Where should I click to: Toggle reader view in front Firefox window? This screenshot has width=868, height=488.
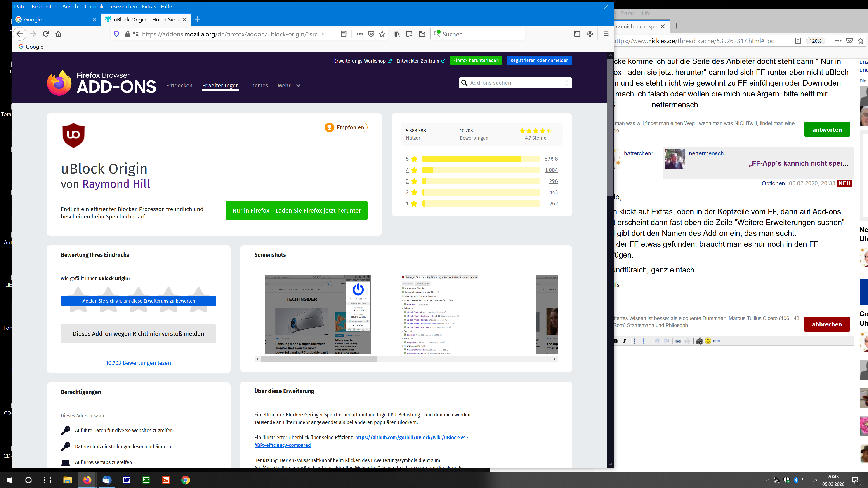pyautogui.click(x=343, y=34)
